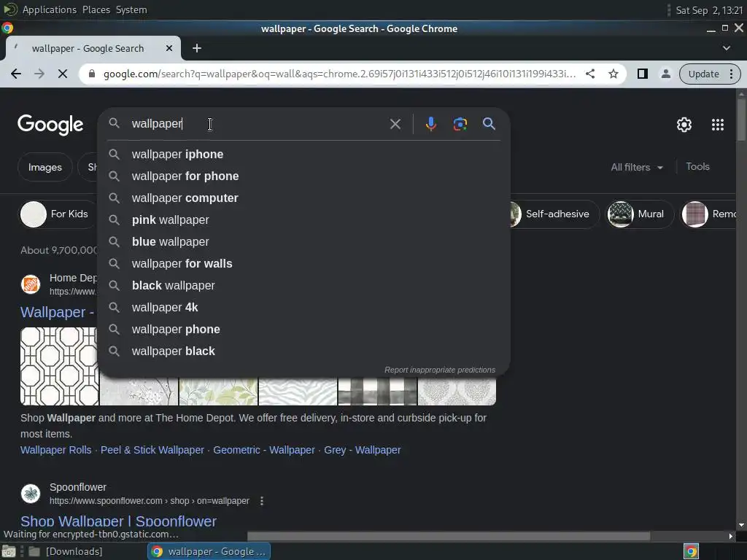Screen dimensions: 747x560
Task: Choose the wallpaper phone suggestion
Action: [x=303, y=330]
